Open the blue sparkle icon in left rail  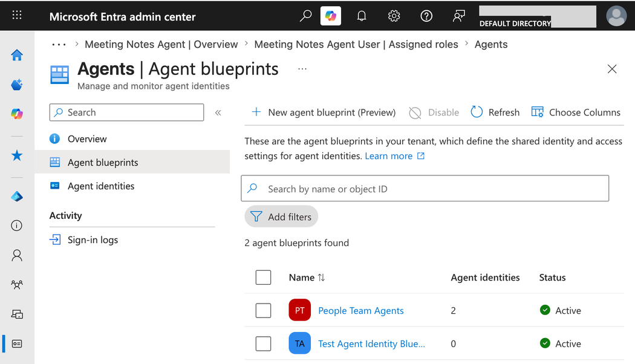[x=16, y=85]
